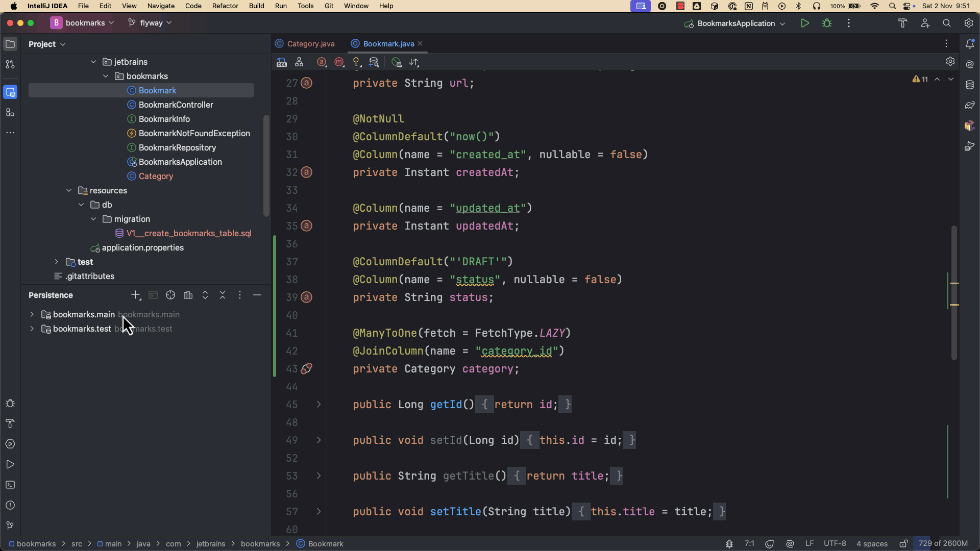Open the attributes (a) toolbar action

coord(322,62)
